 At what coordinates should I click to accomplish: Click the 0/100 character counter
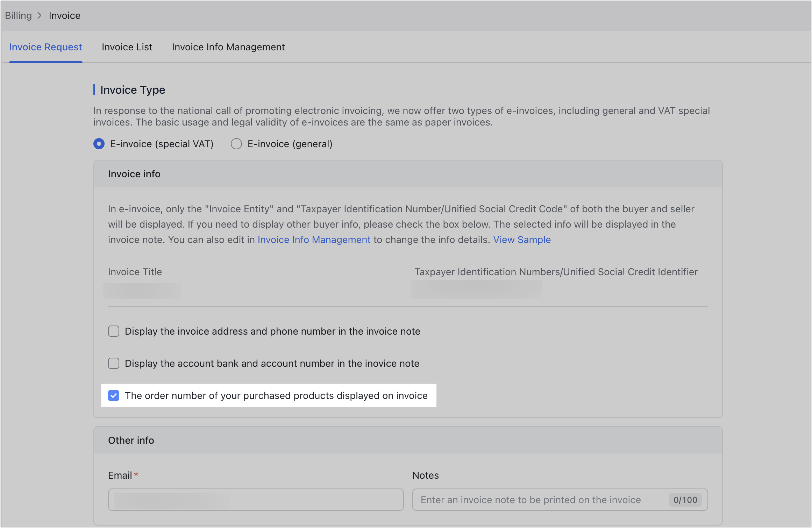(685, 500)
